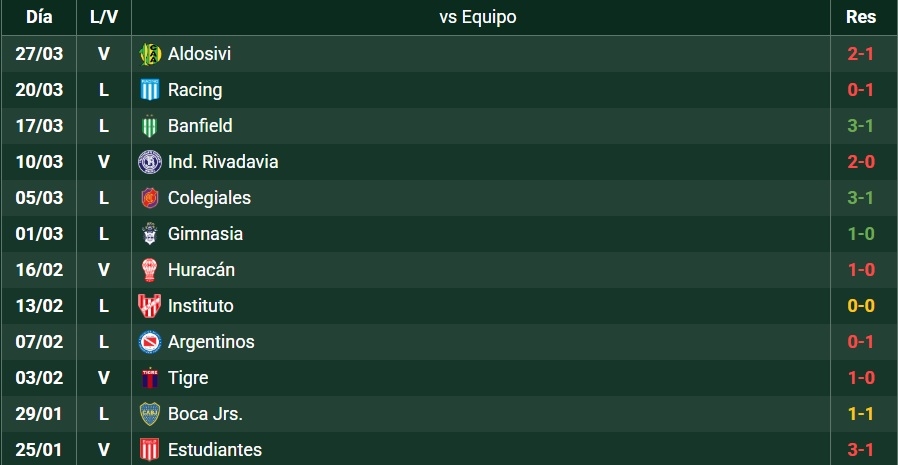Click the Banfield team crest icon

(150, 126)
